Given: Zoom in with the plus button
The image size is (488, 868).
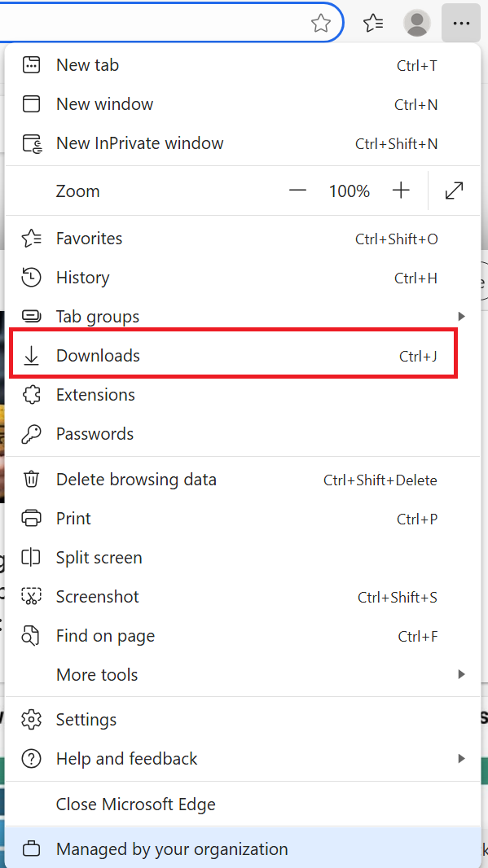Looking at the screenshot, I should 401,191.
